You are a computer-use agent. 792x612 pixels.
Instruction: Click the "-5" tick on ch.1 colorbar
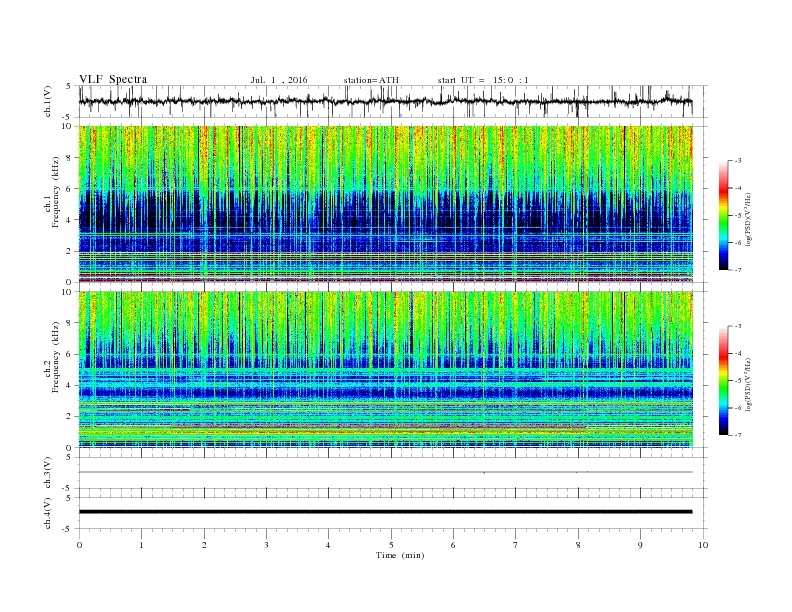click(738, 216)
